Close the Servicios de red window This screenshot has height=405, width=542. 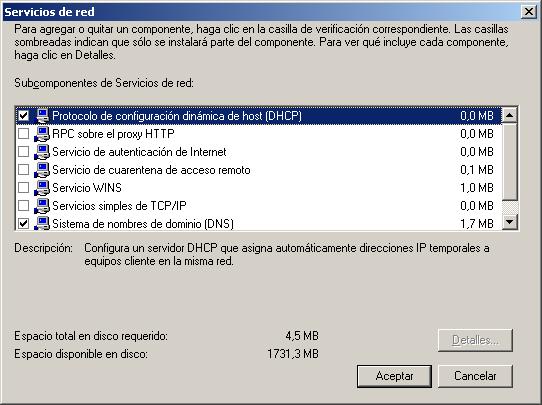529,12
